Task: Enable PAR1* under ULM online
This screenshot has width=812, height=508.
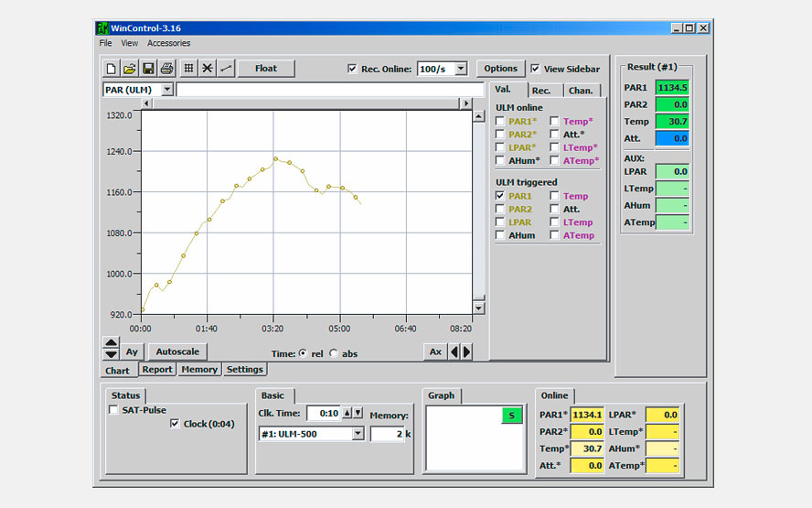Action: pos(500,121)
